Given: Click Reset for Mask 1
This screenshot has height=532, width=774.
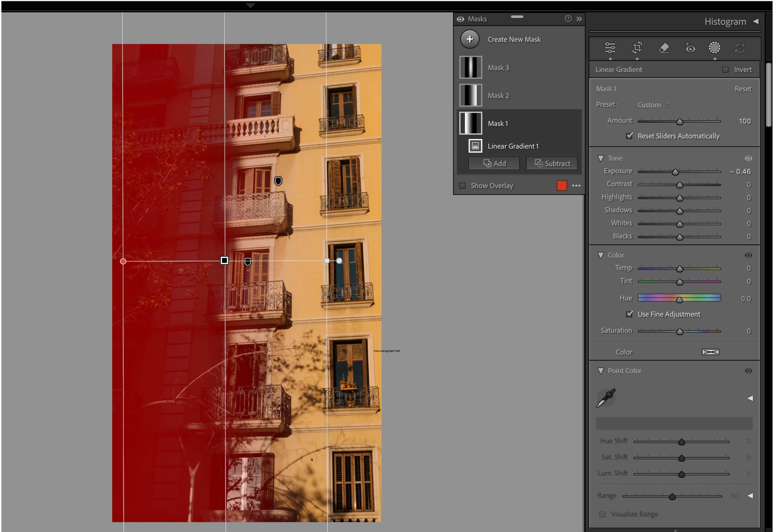Looking at the screenshot, I should 743,89.
